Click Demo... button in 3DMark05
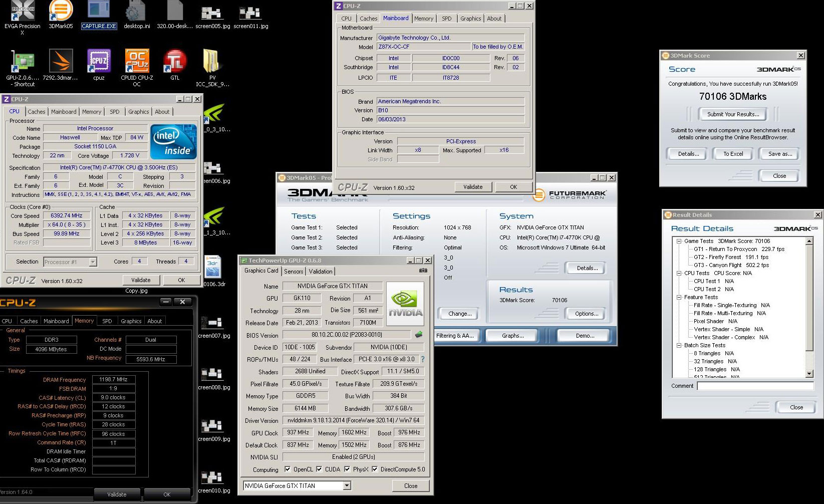The image size is (824, 504). (x=585, y=336)
